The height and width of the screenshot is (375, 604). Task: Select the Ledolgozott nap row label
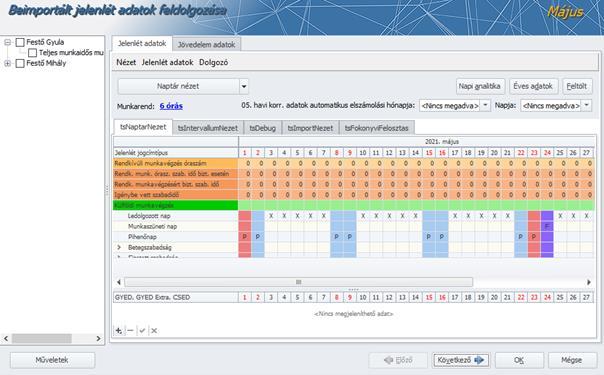(x=149, y=216)
